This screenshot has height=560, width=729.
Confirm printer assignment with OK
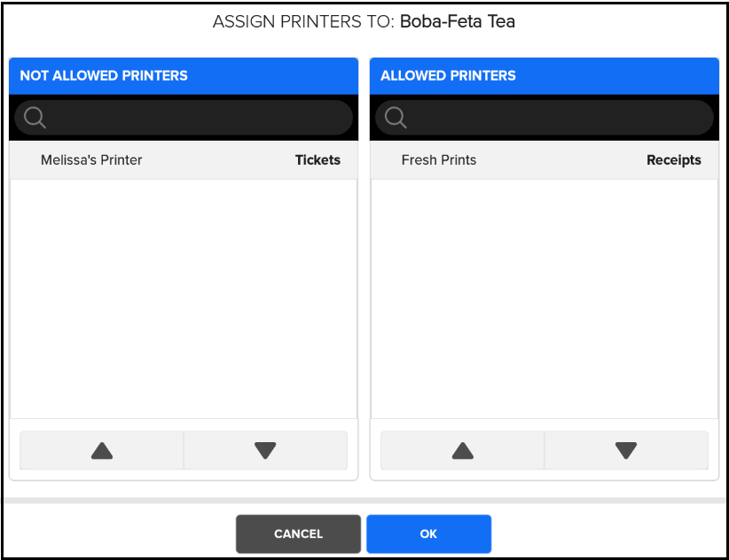tap(428, 533)
